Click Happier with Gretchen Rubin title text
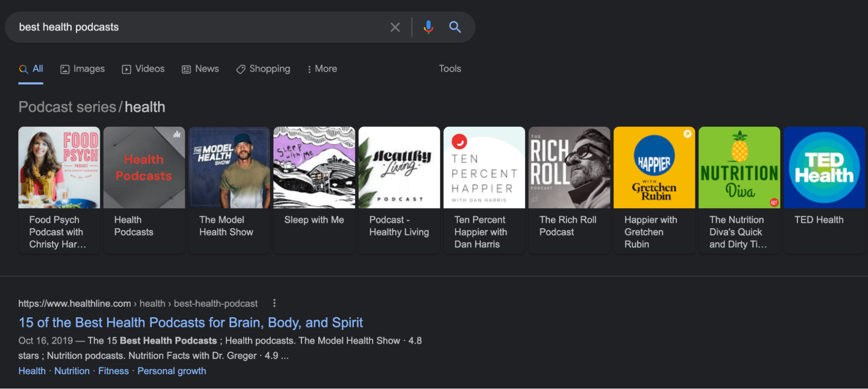Viewport: 868px width, 389px height. pos(651,232)
